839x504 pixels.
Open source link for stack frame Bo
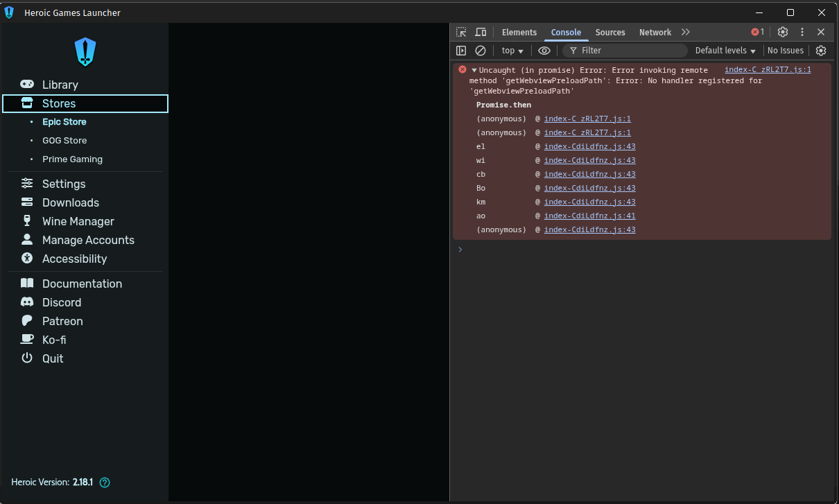click(589, 188)
